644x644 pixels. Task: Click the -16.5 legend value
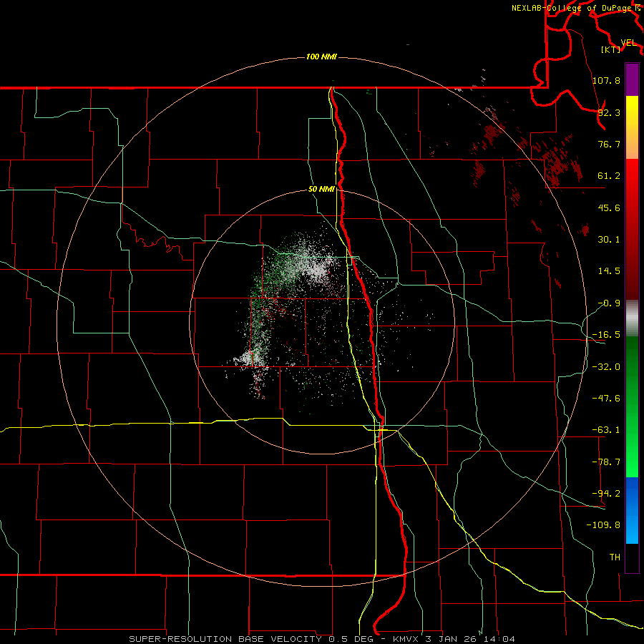606,335
